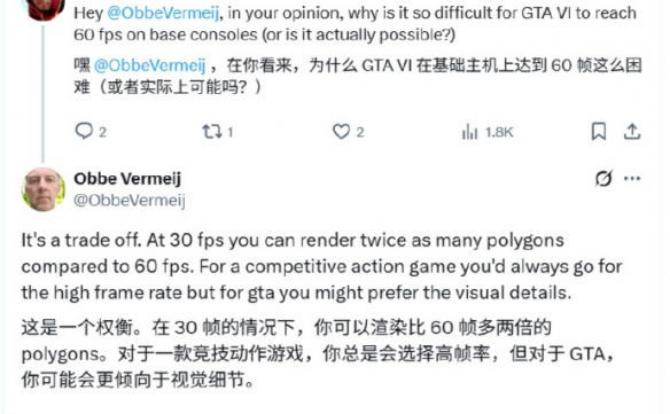Open Obbe Vermeij's profile avatar
This screenshot has height=414, width=670.
coord(43,189)
